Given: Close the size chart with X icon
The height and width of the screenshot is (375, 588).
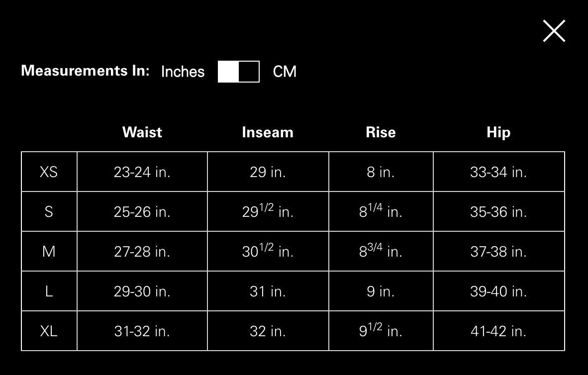Looking at the screenshot, I should click(554, 31).
